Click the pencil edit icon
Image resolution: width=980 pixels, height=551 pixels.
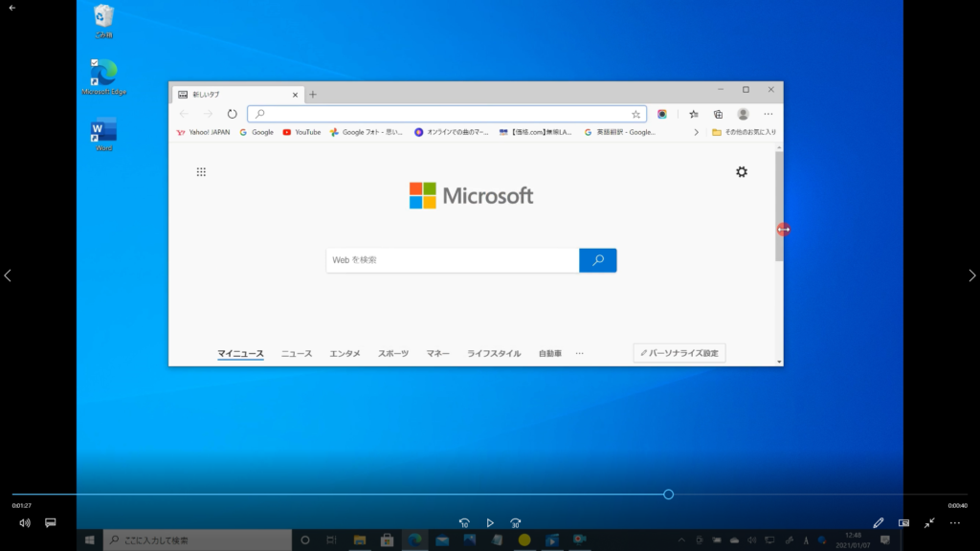pos(879,523)
